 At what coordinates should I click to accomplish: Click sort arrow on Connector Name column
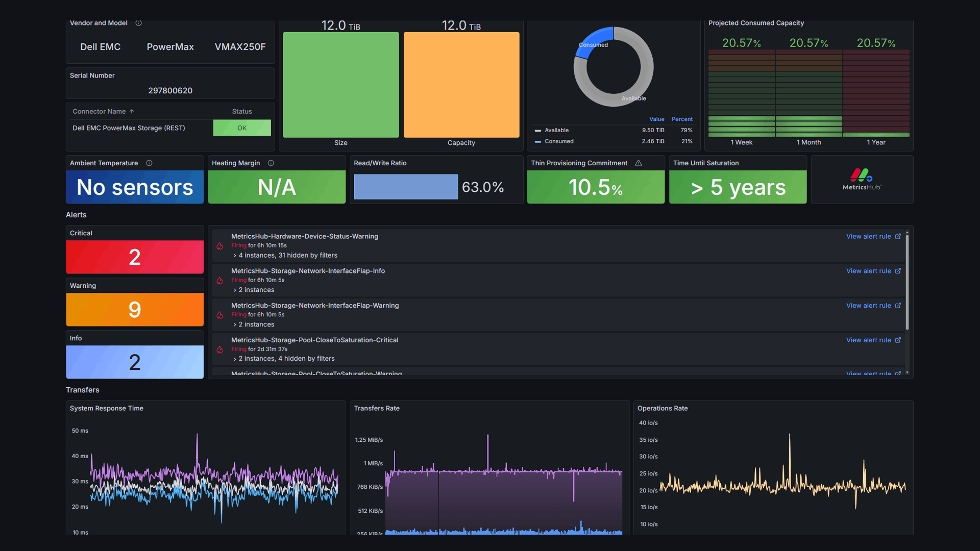click(x=132, y=112)
